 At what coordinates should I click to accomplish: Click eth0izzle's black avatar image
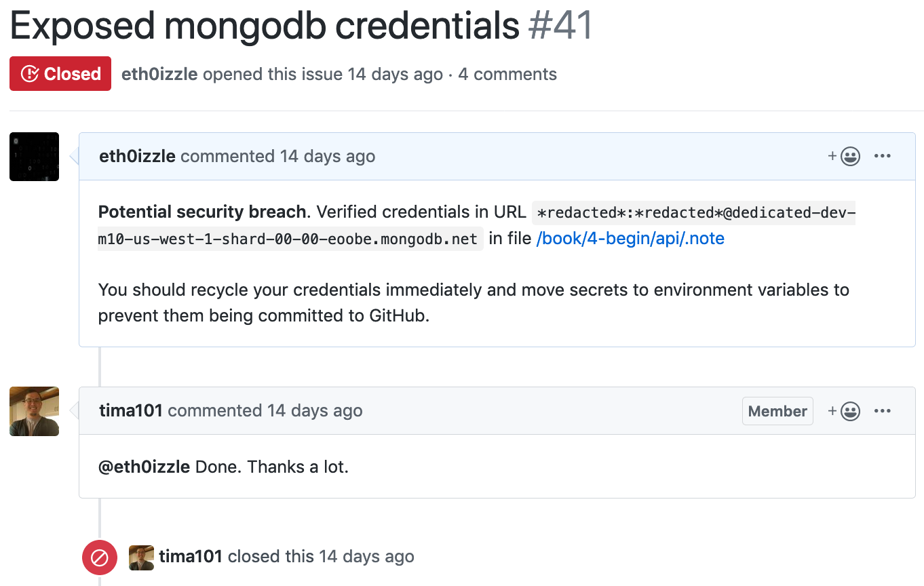[34, 157]
